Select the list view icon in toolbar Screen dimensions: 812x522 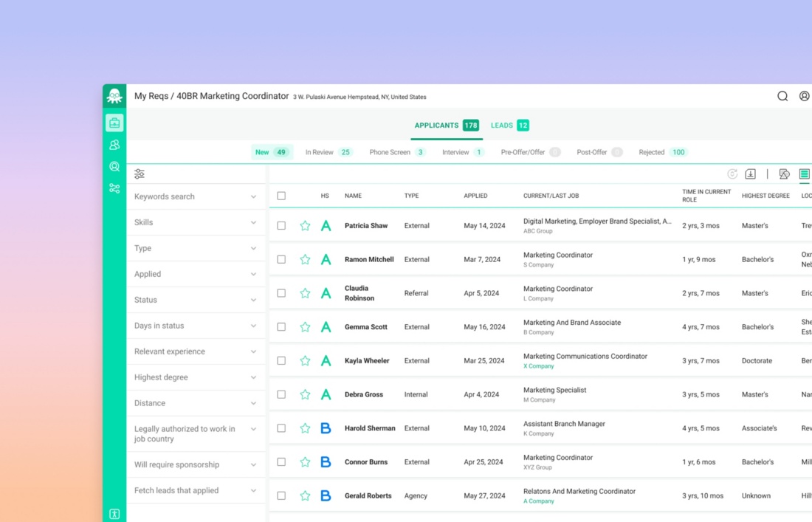tap(804, 174)
